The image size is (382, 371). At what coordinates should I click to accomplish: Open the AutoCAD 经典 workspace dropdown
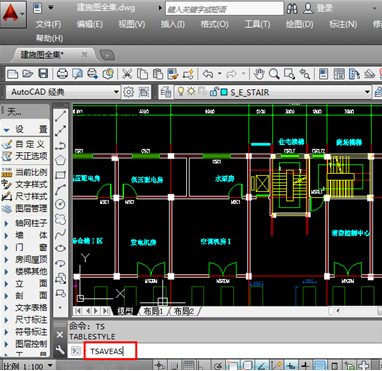click(63, 92)
